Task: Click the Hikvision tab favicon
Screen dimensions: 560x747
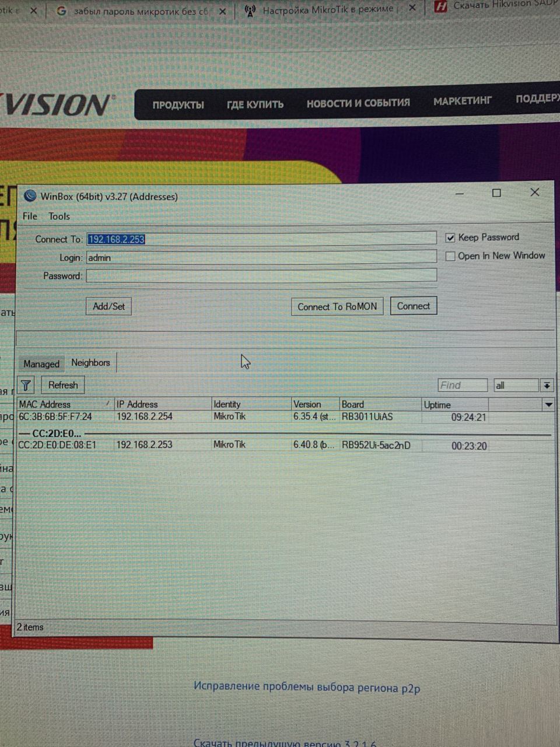Action: (441, 6)
